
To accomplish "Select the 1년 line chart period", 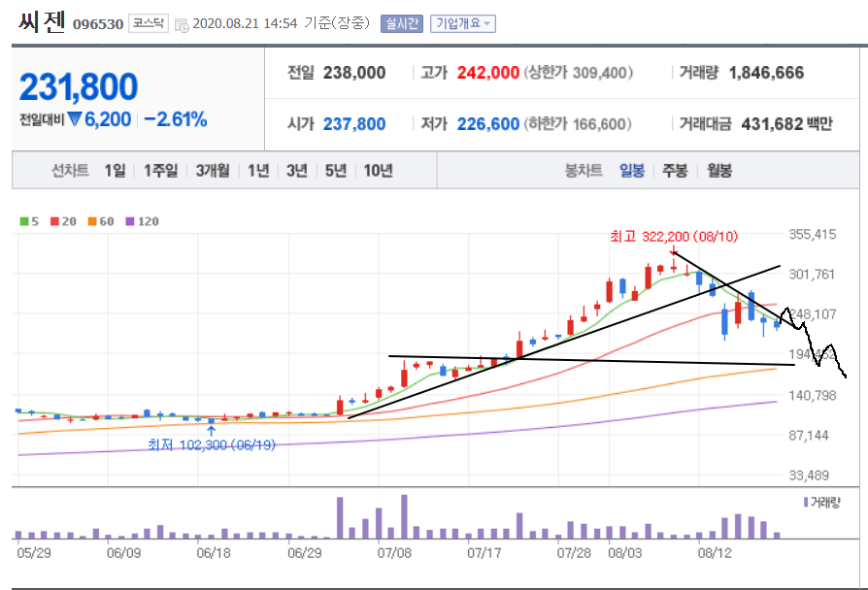I will 258,171.
